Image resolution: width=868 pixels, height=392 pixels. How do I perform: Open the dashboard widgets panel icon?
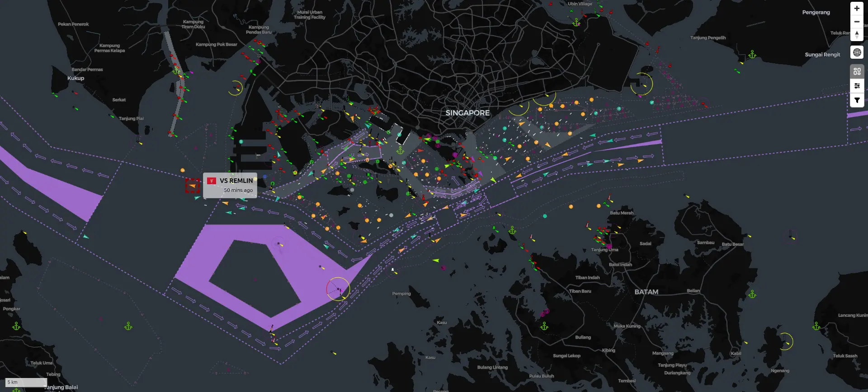[857, 71]
